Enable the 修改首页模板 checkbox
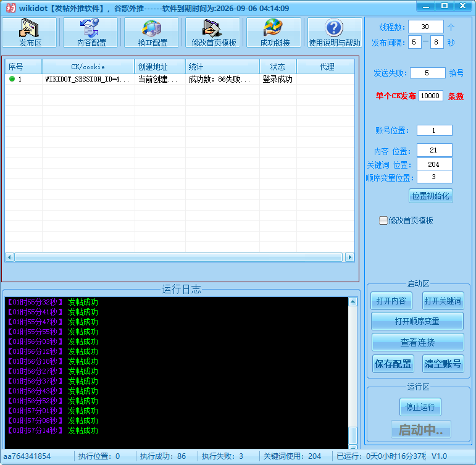Screen dimensions: 476x465 383,220
